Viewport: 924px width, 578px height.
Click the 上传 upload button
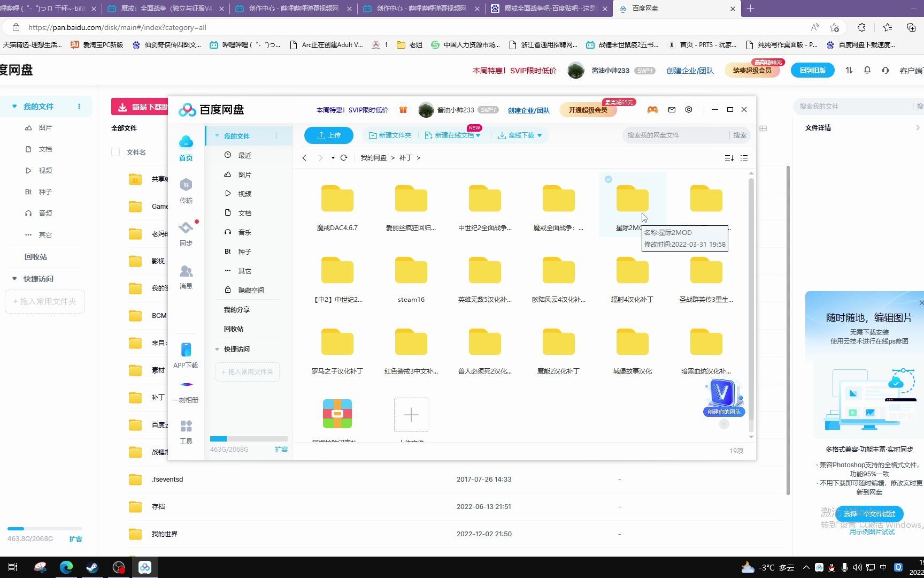pos(329,135)
